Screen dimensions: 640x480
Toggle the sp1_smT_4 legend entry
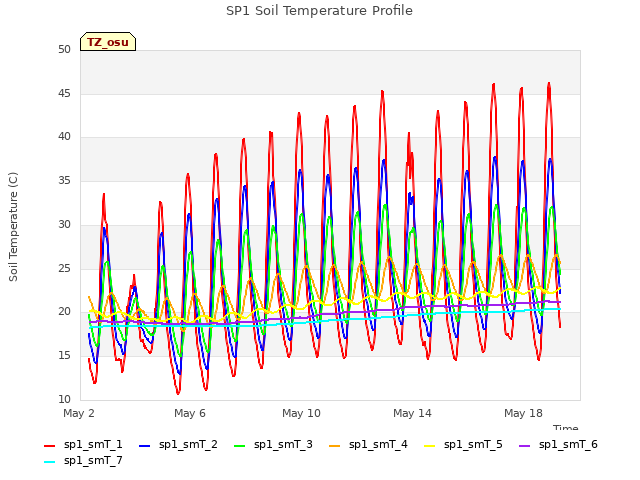coord(368,444)
